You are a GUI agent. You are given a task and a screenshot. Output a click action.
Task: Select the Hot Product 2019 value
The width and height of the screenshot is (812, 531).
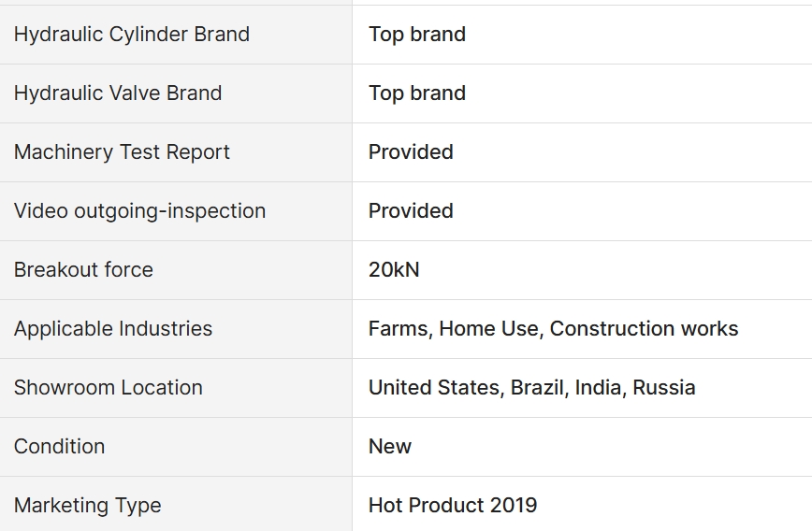point(453,506)
